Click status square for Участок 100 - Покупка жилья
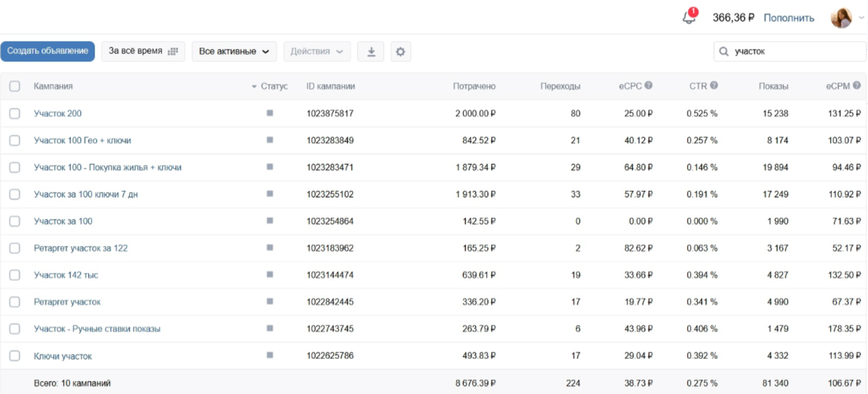 coord(270,167)
